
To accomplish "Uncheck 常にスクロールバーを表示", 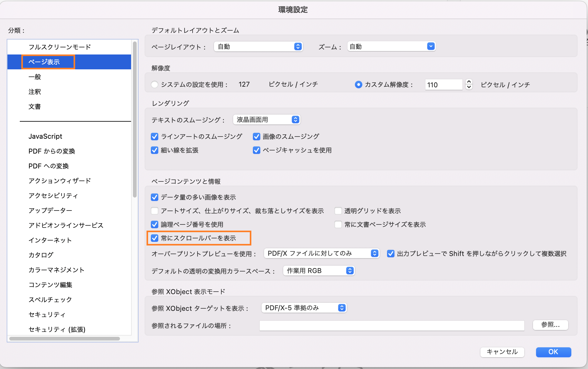I will coord(155,238).
